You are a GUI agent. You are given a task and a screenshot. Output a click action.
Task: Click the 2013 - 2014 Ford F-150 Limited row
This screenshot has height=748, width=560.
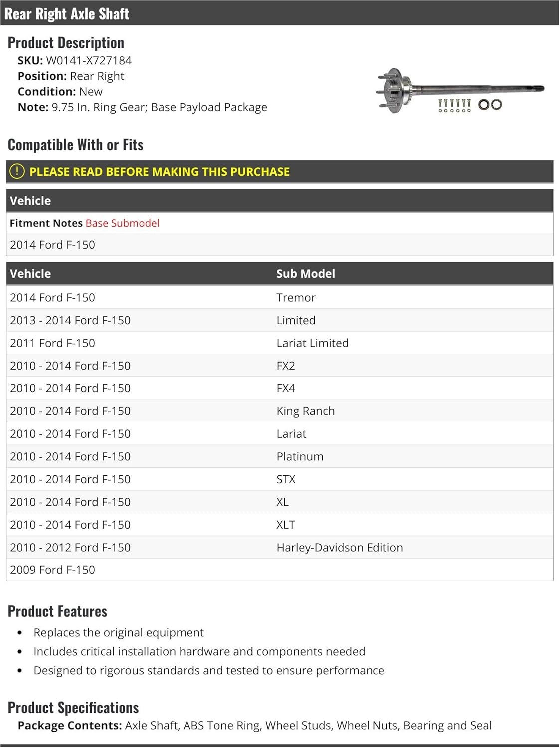(x=280, y=320)
